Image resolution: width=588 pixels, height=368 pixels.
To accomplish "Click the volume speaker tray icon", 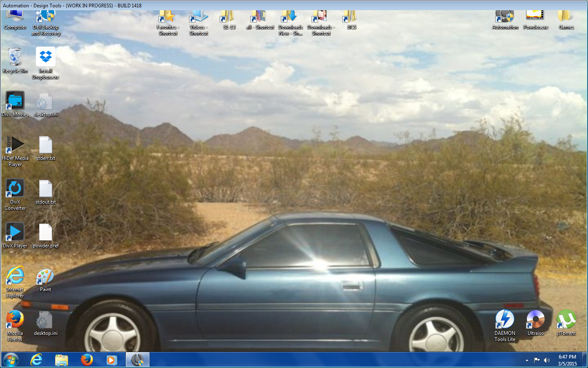I will [x=547, y=360].
